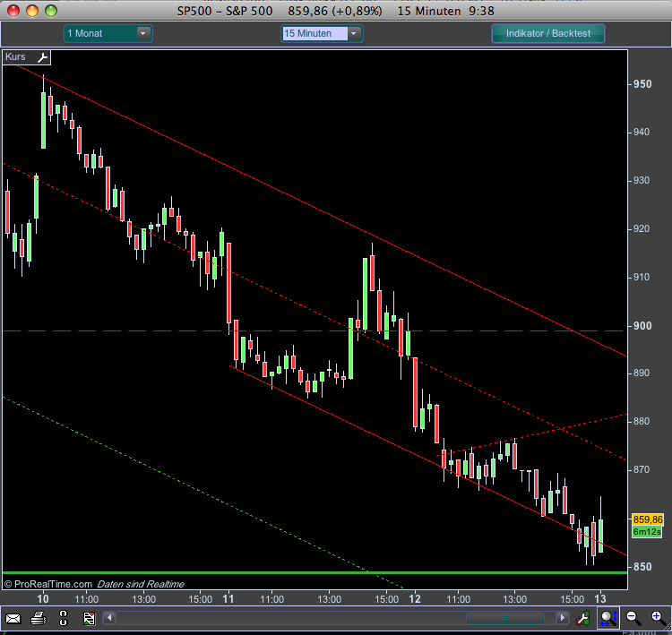The height and width of the screenshot is (635, 672).
Task: Click the 850 price axis label
Action: 642,566
